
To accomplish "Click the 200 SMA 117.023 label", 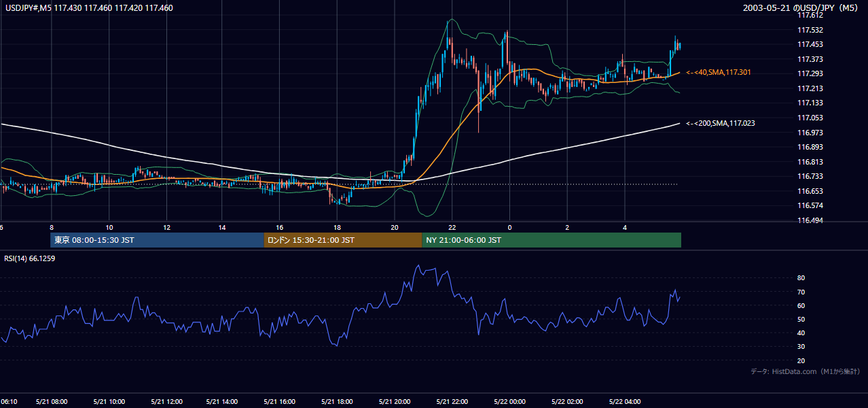I will [x=721, y=123].
